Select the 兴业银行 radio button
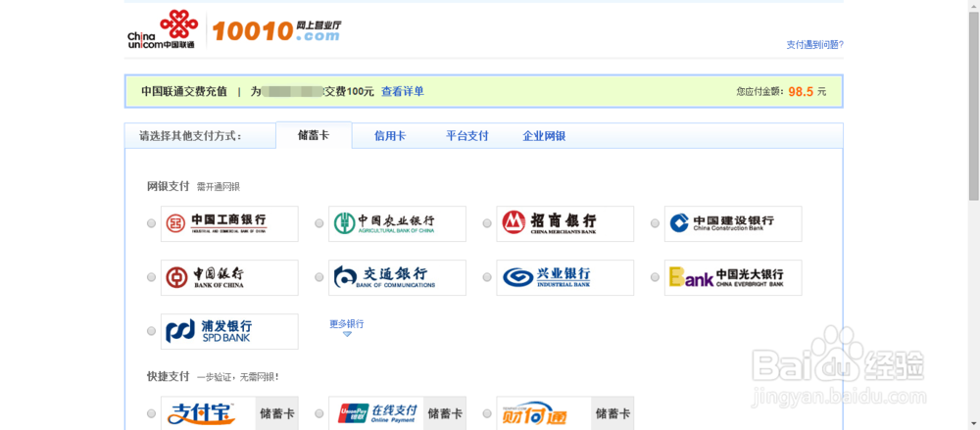Viewport: 980px width, 430px height. [487, 277]
